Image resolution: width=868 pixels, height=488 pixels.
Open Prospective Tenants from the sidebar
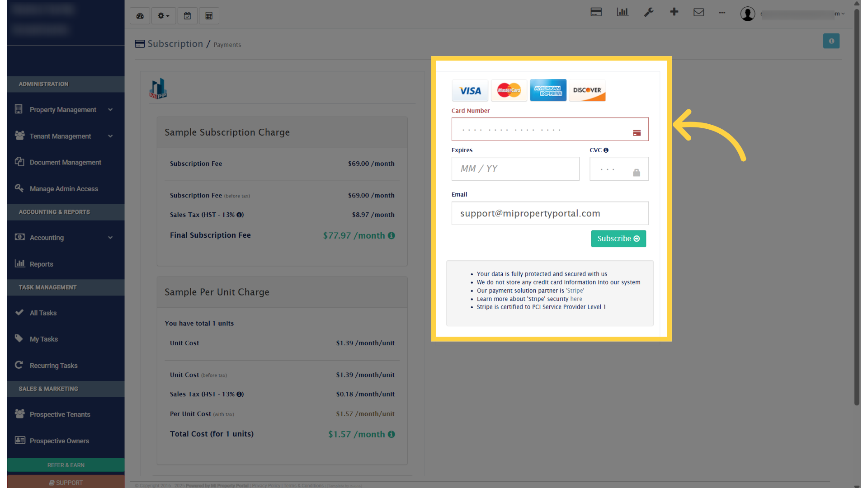(60, 414)
